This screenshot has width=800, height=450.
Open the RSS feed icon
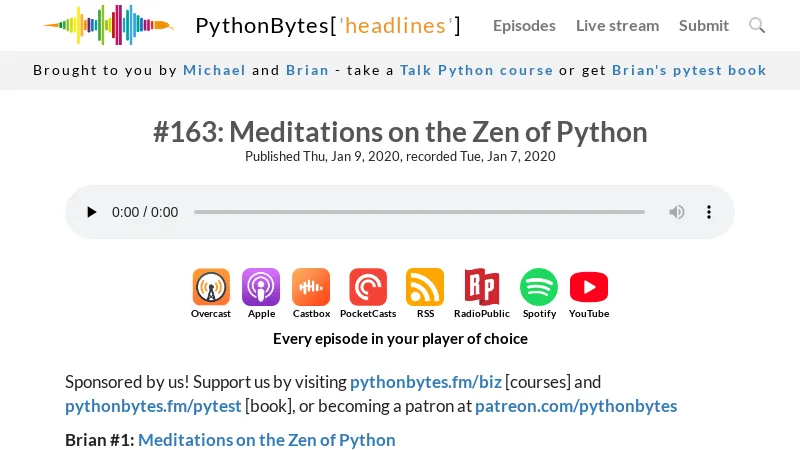(425, 287)
